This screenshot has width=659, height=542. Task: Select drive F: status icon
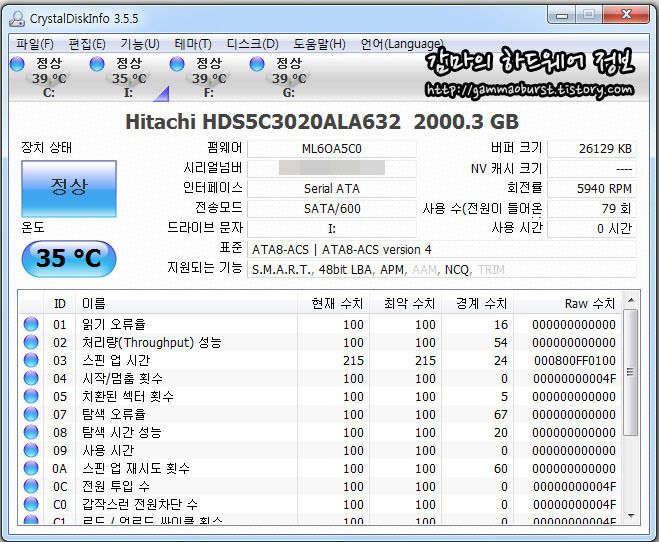177,64
